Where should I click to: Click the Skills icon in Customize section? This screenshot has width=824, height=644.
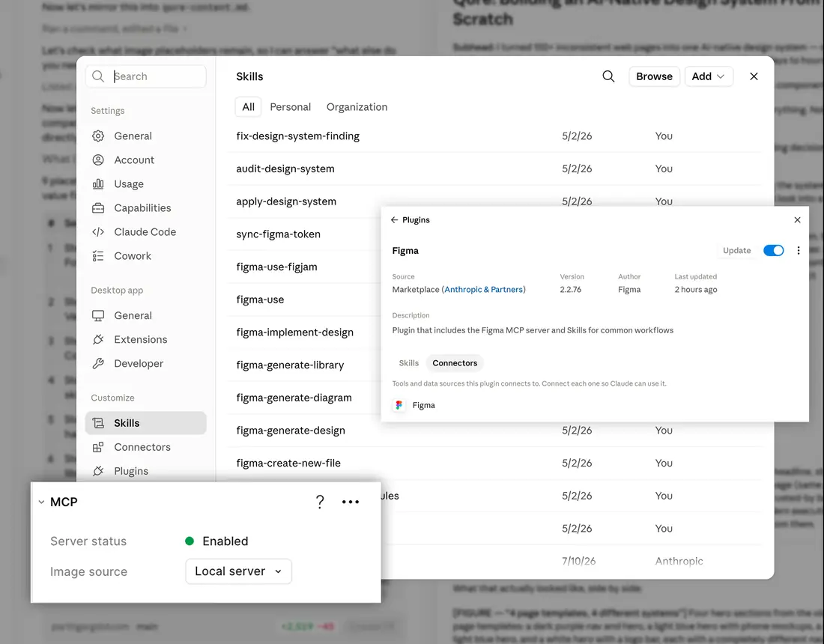coord(98,423)
